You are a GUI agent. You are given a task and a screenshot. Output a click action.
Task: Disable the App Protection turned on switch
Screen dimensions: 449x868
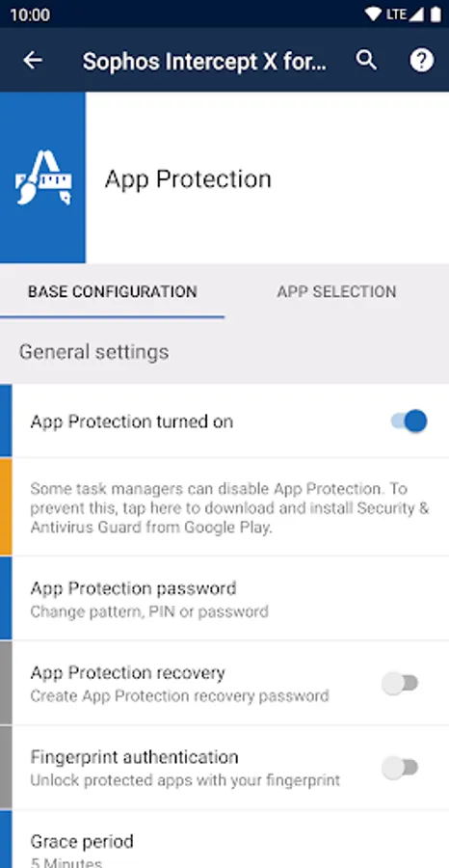coord(409,421)
